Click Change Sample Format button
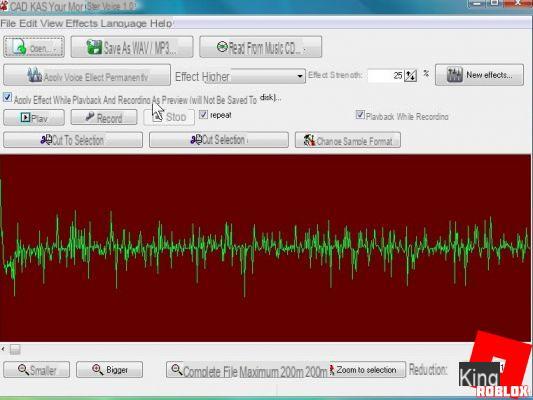The width and height of the screenshot is (533, 400). (x=348, y=140)
